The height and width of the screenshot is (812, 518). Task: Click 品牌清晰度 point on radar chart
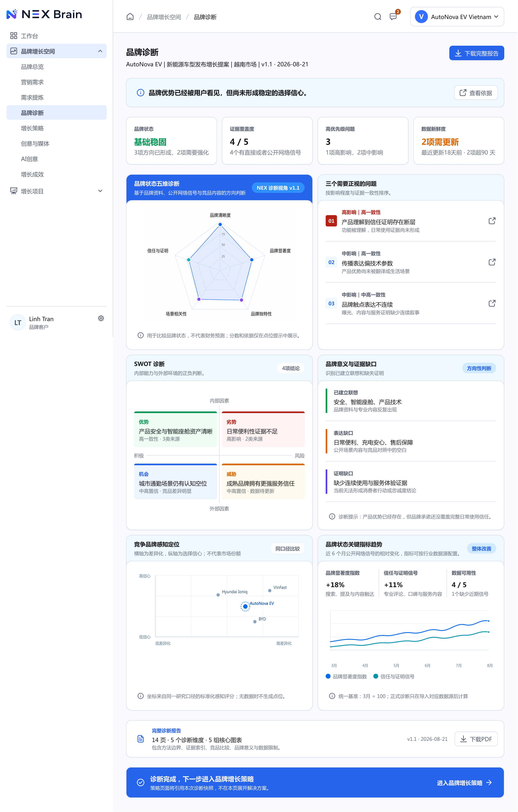(220, 224)
